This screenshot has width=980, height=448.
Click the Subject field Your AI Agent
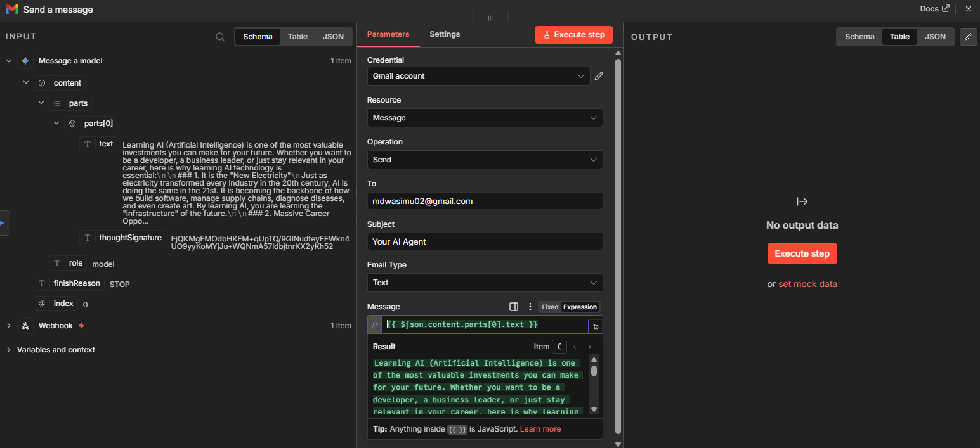pyautogui.click(x=485, y=242)
